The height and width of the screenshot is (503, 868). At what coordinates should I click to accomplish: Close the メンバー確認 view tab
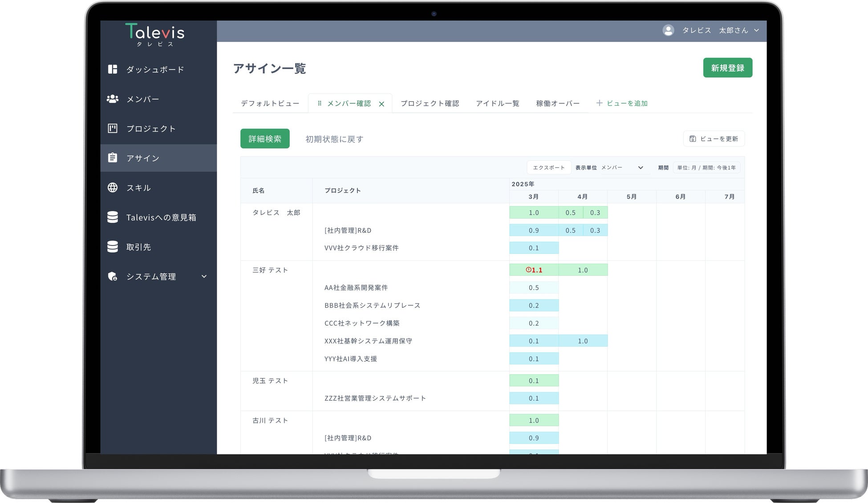coord(381,104)
